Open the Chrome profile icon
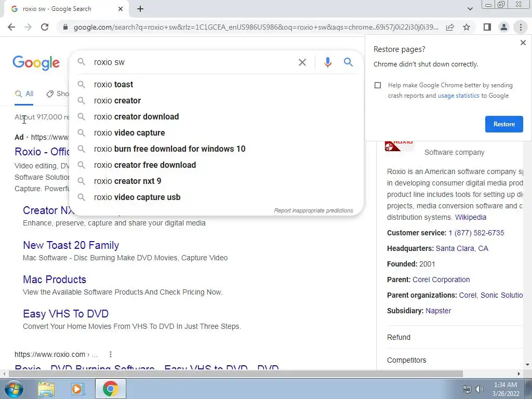Image resolution: width=532 pixels, height=399 pixels. point(504,27)
